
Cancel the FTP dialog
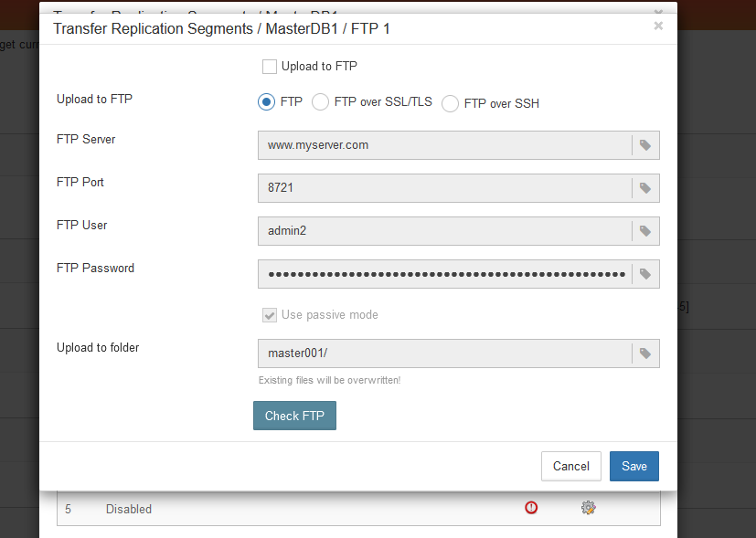tap(570, 466)
